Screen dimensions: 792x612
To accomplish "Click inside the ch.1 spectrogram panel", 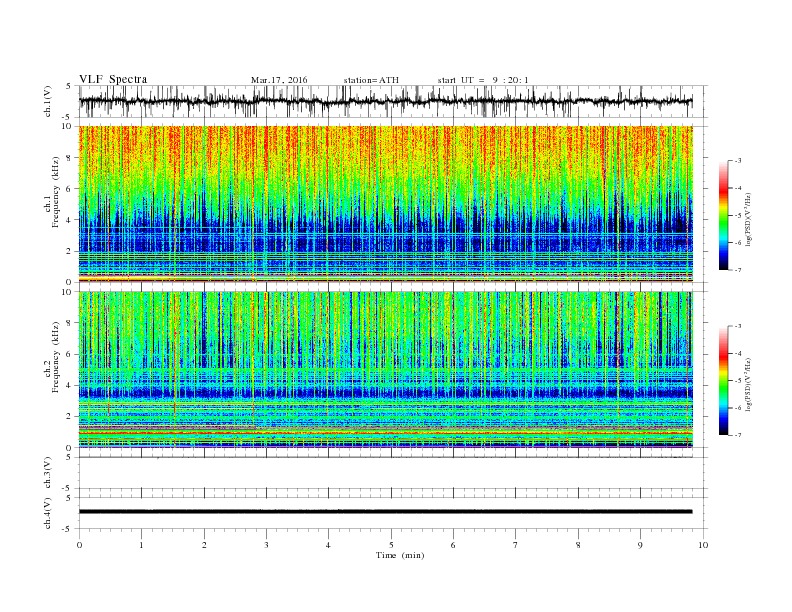I will [x=385, y=204].
